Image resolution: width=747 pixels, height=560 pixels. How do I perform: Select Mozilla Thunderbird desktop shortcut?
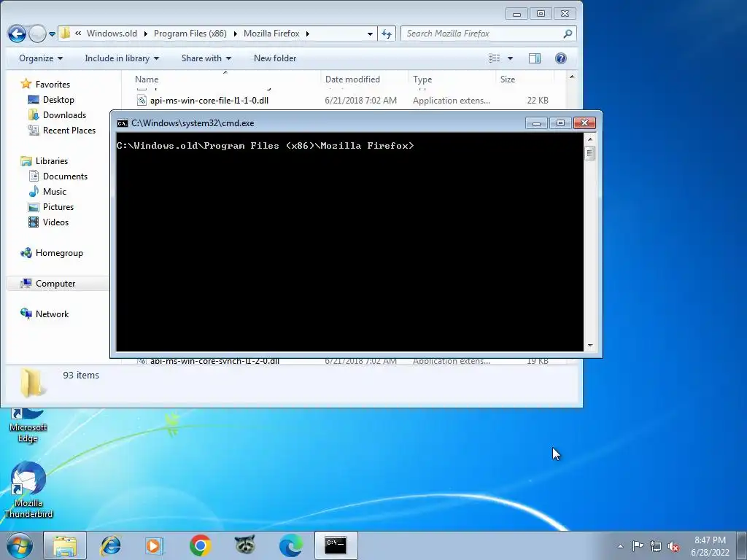(28, 491)
